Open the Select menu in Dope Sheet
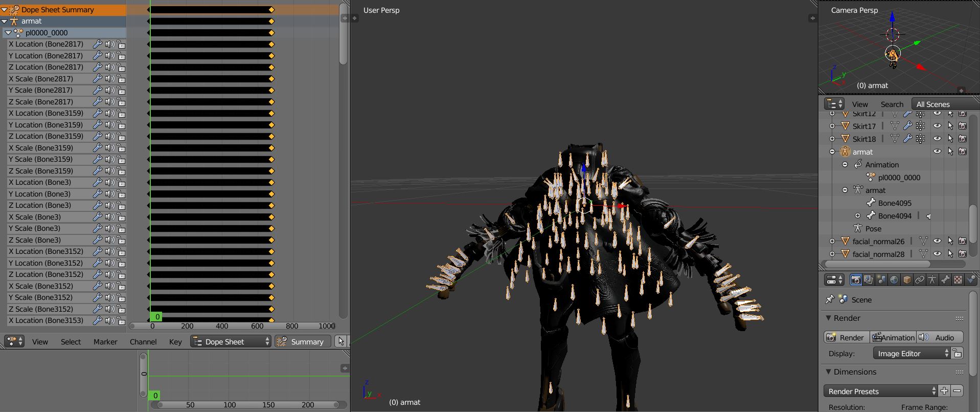Viewport: 980px width, 412px height. (x=71, y=341)
